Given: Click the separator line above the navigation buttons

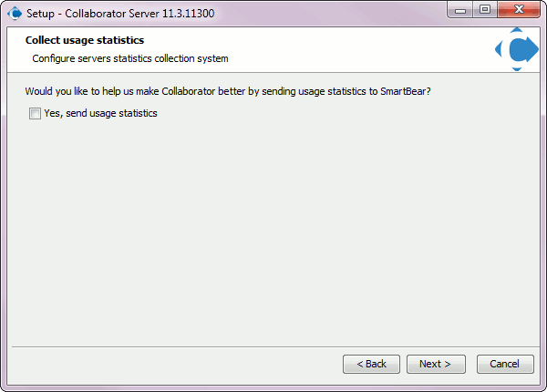Looking at the screenshot, I should click(275, 346).
